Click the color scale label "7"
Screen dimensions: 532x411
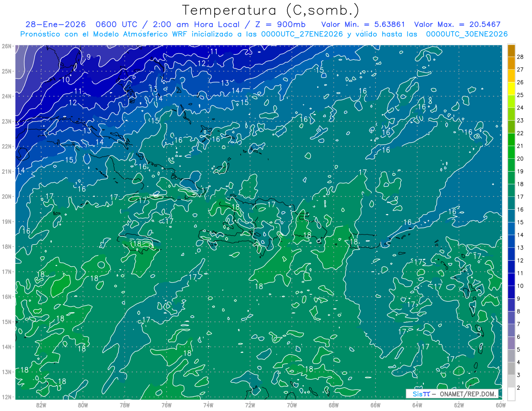click(518, 324)
